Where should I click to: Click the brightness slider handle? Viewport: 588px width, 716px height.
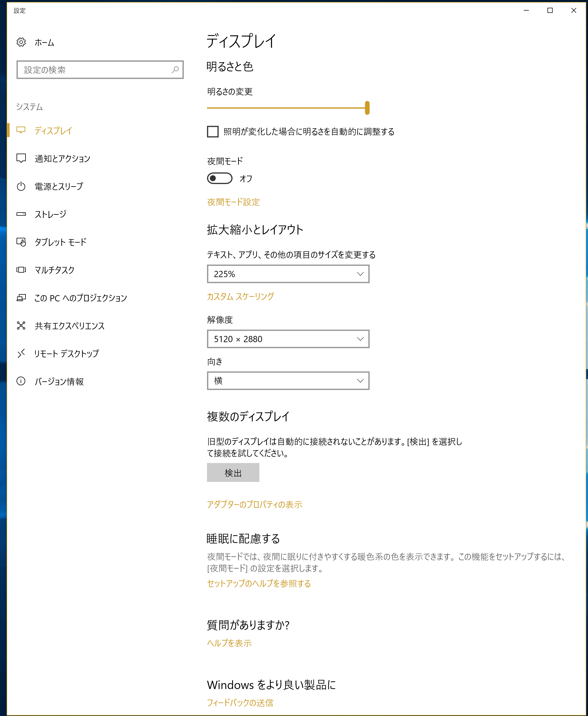coord(367,108)
